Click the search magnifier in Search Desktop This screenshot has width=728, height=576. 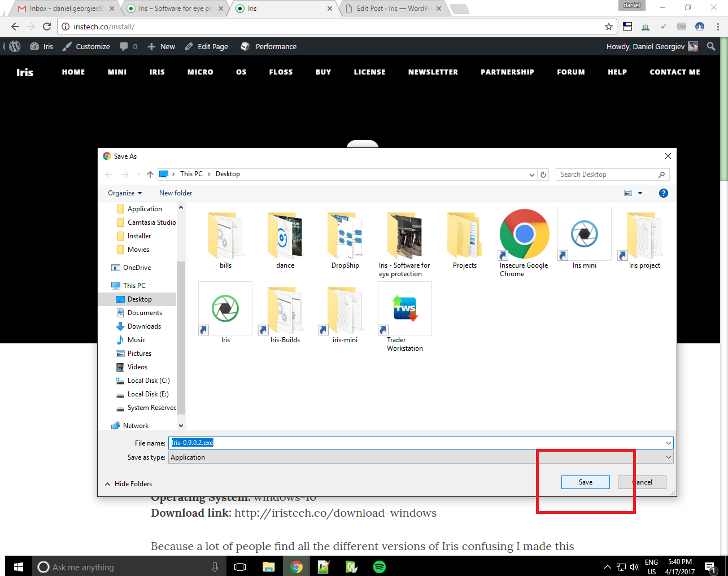tap(661, 174)
